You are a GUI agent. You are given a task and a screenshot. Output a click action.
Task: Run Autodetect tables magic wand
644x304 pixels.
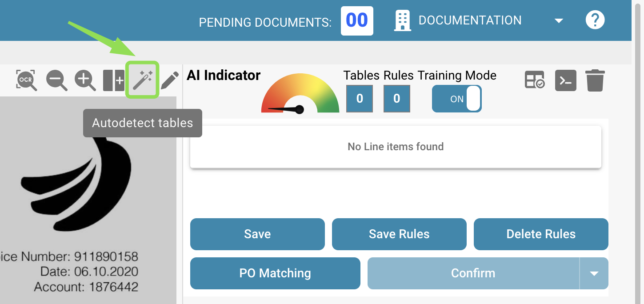pos(143,80)
